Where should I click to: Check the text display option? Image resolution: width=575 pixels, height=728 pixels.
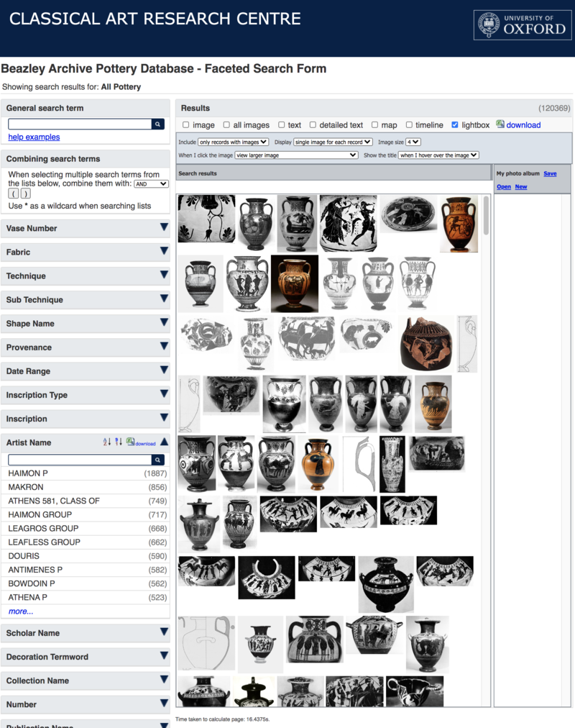[282, 125]
